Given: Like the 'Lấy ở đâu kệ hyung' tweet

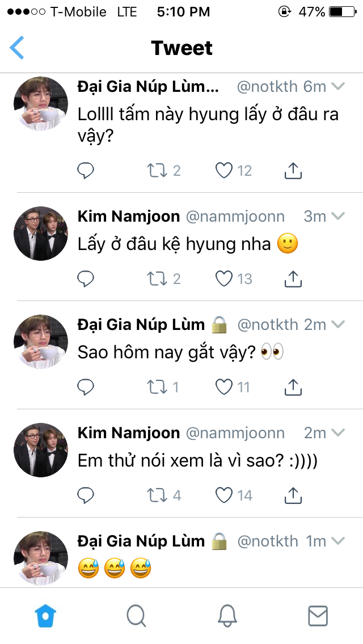Looking at the screenshot, I should pyautogui.click(x=225, y=278).
